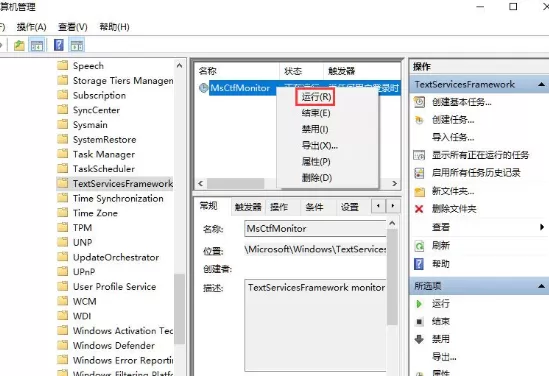Click the task list horizontal scrollbar thumb
This screenshot has height=376, width=549.
pyautogui.click(x=235, y=183)
